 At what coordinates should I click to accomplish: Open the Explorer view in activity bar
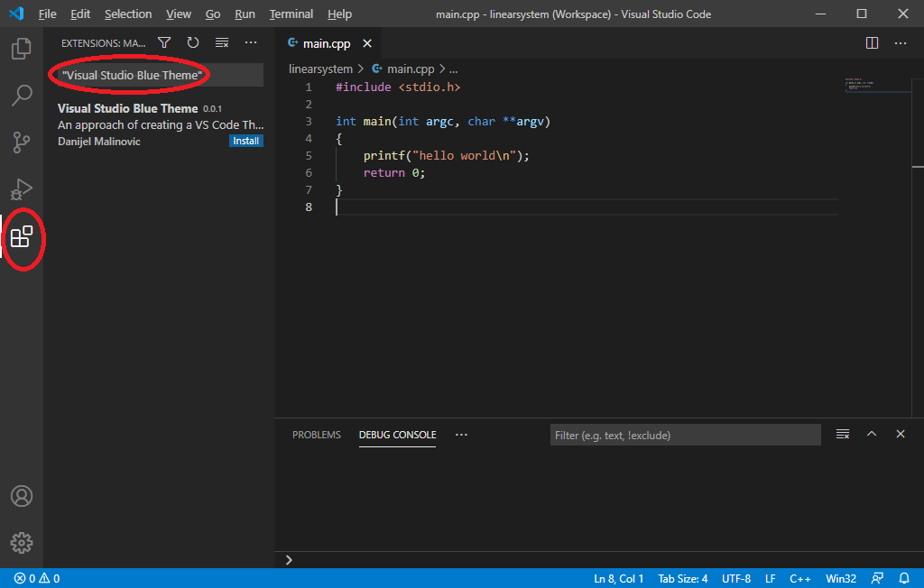[x=22, y=49]
